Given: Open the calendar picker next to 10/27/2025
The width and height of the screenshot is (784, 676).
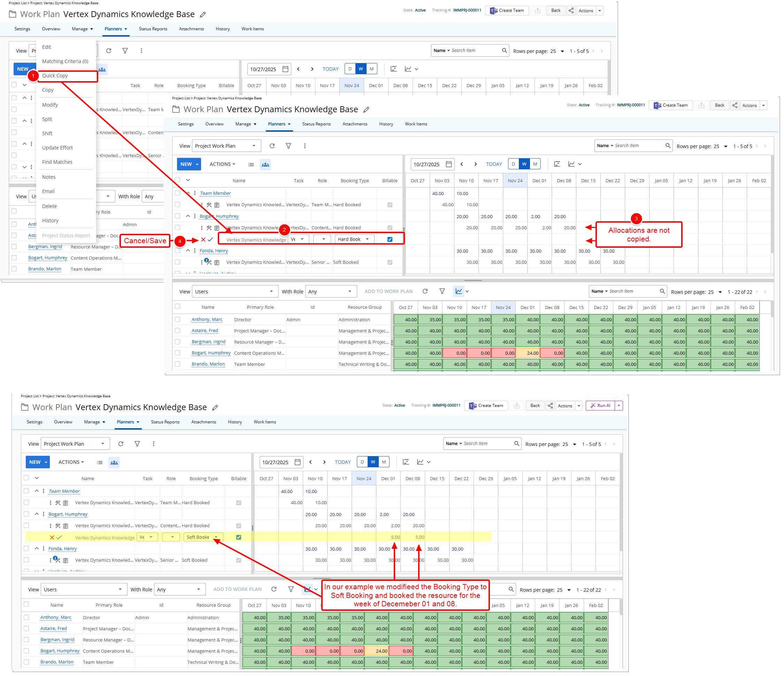Looking at the screenshot, I should 298,462.
